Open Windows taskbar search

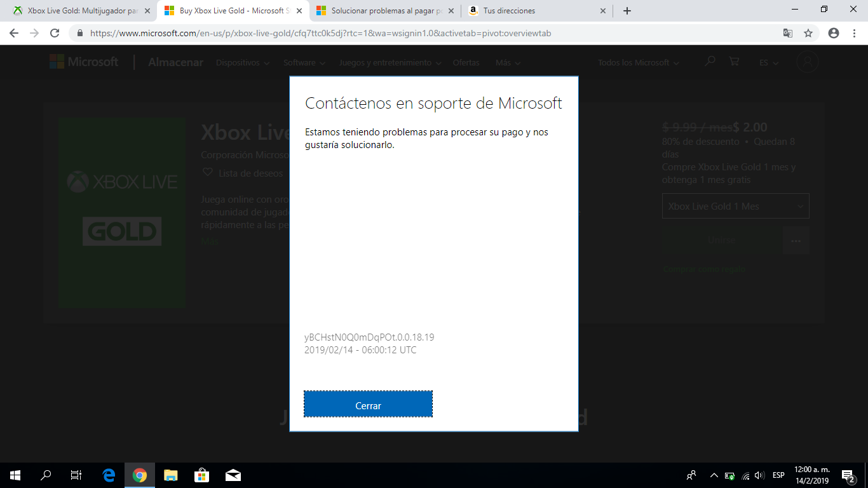click(x=46, y=475)
